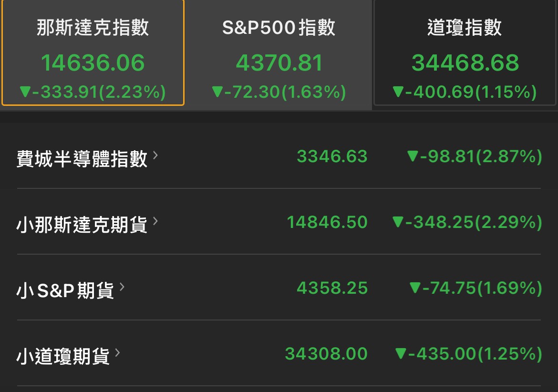Select the 那斯達克指數 index card
Image resolution: width=558 pixels, height=392 pixels.
point(93,52)
